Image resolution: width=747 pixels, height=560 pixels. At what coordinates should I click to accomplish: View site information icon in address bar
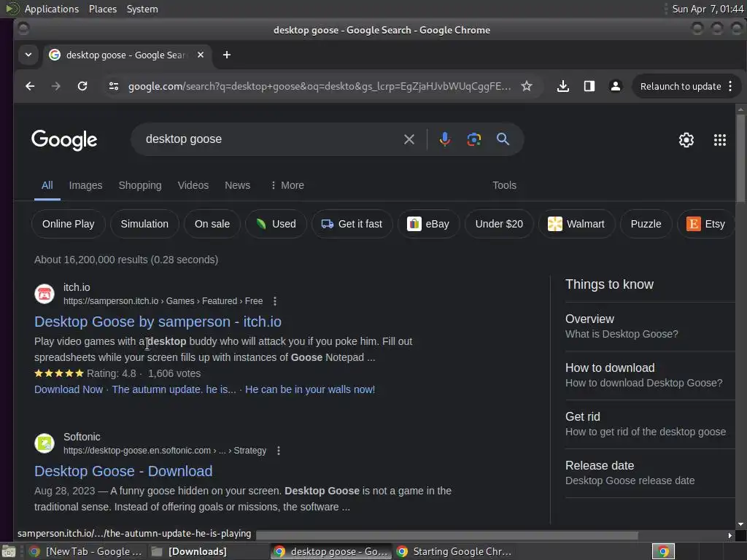pos(113,86)
